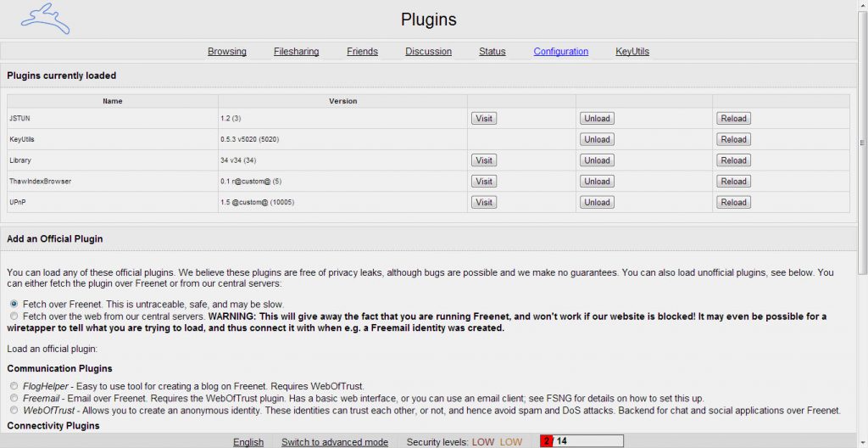This screenshot has width=868, height=448.
Task: Open the Configuration menu
Action: (x=561, y=52)
